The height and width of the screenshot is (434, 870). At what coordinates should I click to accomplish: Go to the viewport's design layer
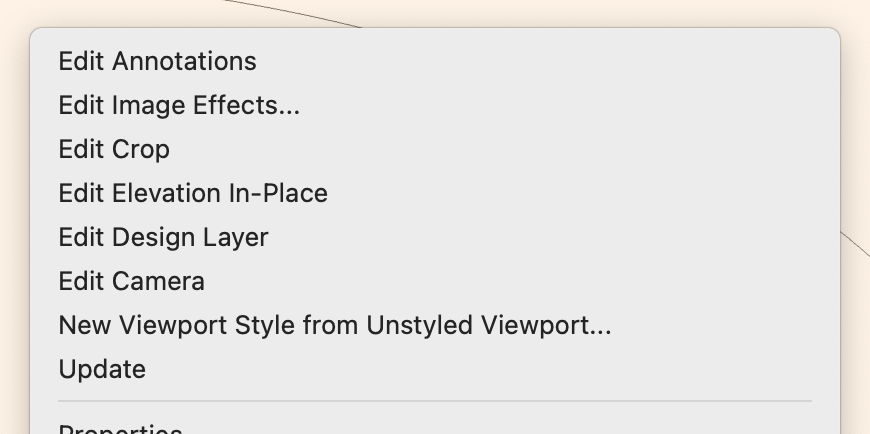point(163,238)
